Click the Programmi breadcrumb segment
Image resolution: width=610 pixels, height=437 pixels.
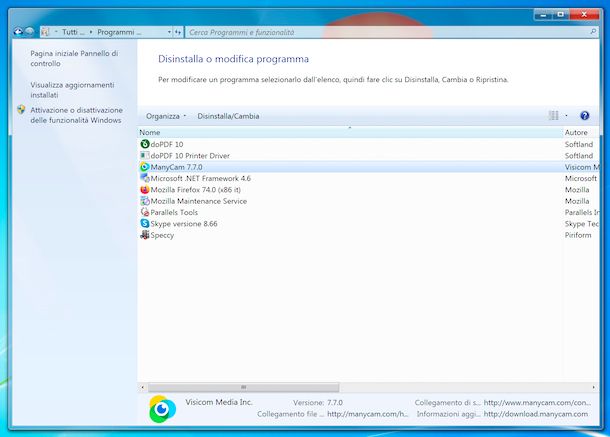pyautogui.click(x=119, y=32)
